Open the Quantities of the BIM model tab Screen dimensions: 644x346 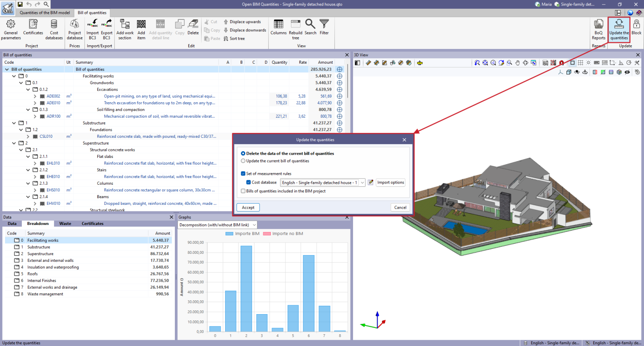click(x=44, y=13)
